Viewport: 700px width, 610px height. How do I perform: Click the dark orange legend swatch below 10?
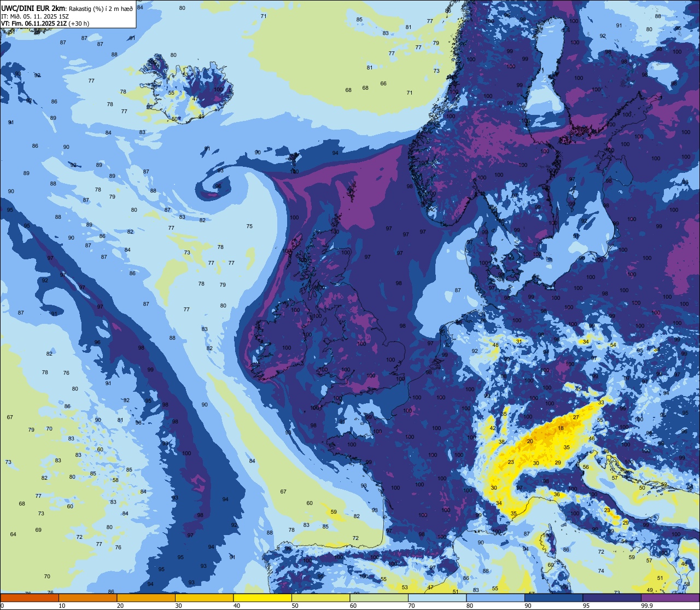(30, 597)
